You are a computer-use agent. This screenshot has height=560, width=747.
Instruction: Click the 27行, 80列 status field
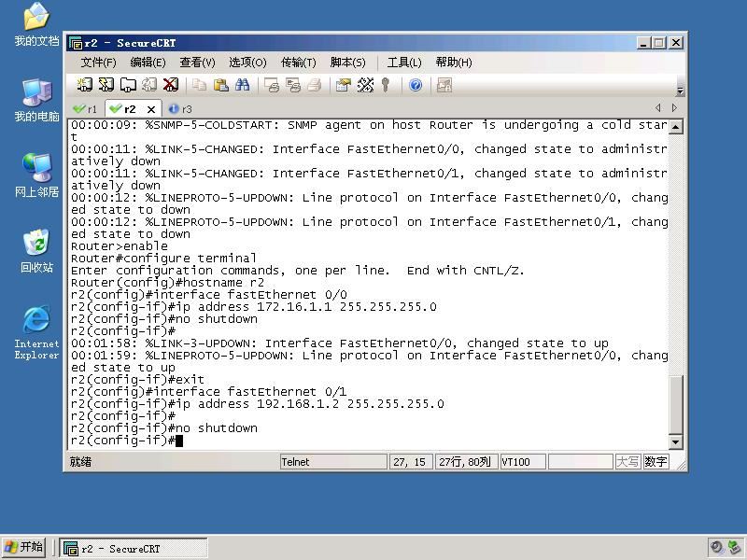coord(466,461)
